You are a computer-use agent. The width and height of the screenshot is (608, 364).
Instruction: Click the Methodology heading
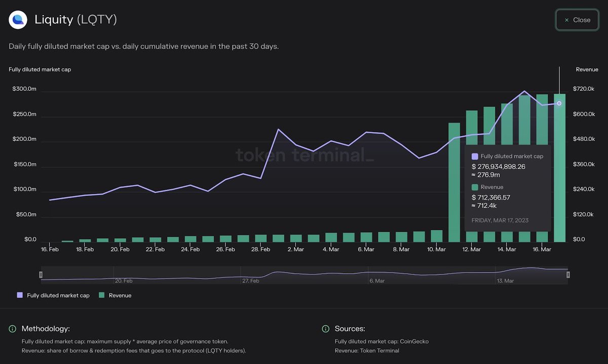click(46, 329)
